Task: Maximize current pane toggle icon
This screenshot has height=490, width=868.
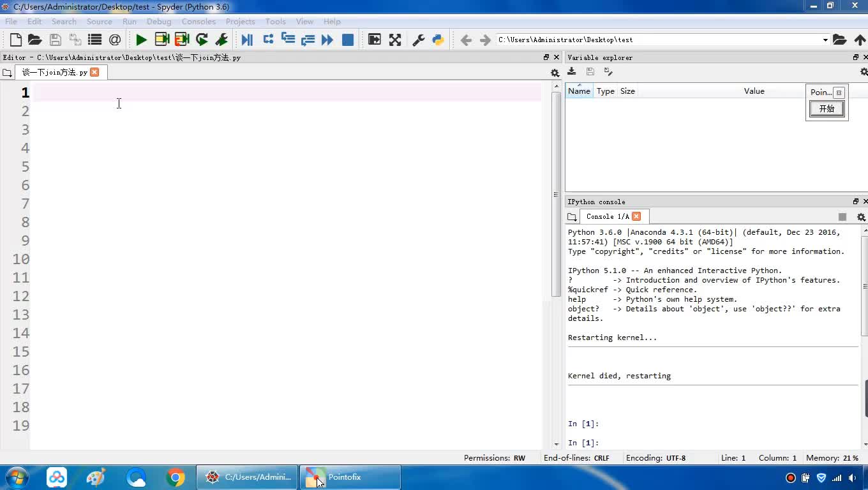Action: pos(375,40)
